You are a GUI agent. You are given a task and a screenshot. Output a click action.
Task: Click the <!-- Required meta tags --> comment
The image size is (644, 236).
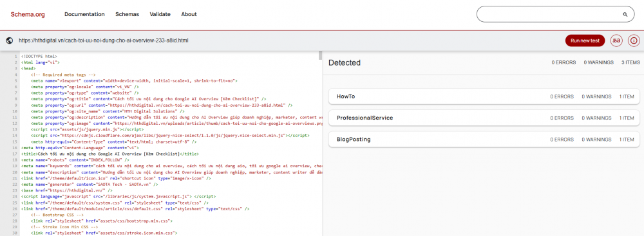[x=63, y=75]
